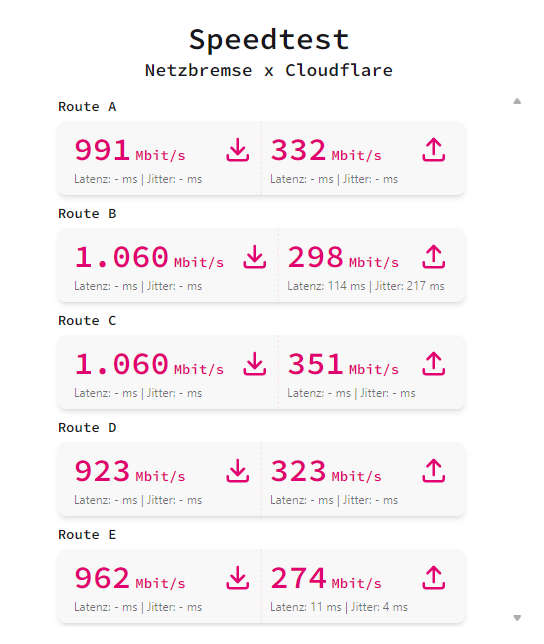Click Route D upload icon

pyautogui.click(x=434, y=471)
